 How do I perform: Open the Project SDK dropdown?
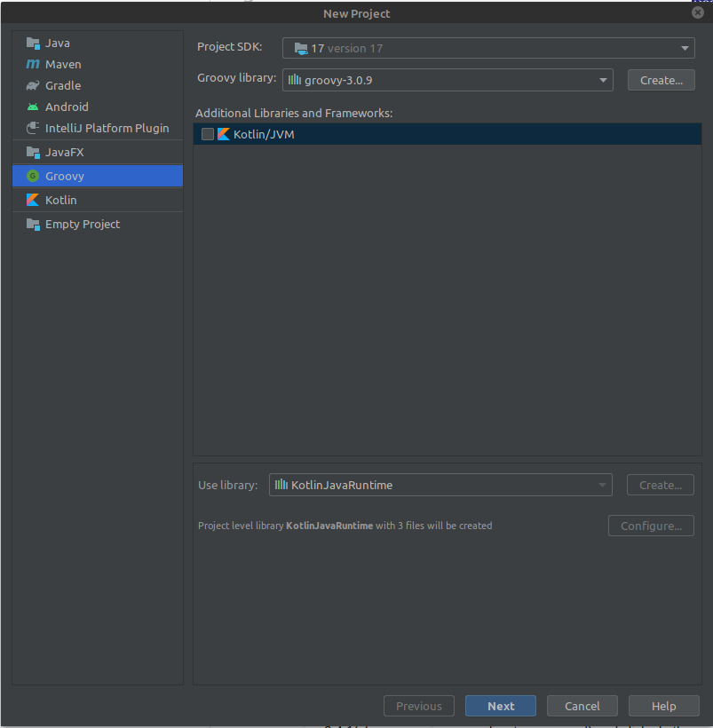488,48
